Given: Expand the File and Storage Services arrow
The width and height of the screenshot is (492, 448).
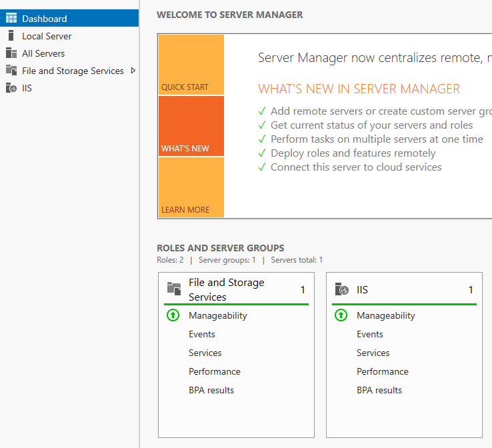Looking at the screenshot, I should click(133, 71).
